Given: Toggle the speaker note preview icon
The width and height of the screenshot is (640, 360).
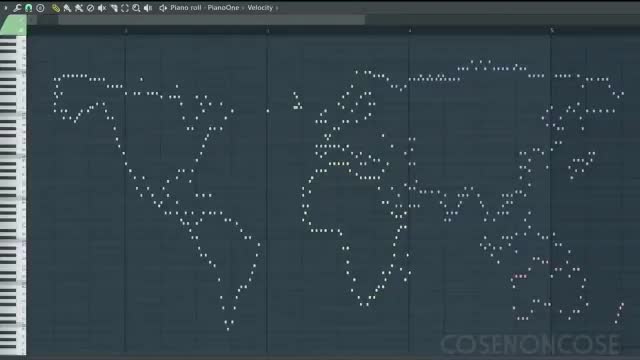Looking at the screenshot, I should [163, 8].
